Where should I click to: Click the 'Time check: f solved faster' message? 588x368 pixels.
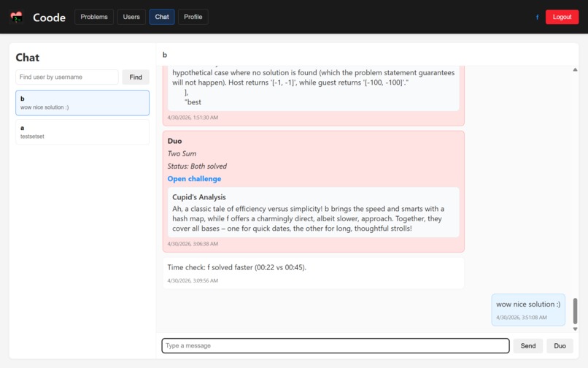click(x=314, y=273)
